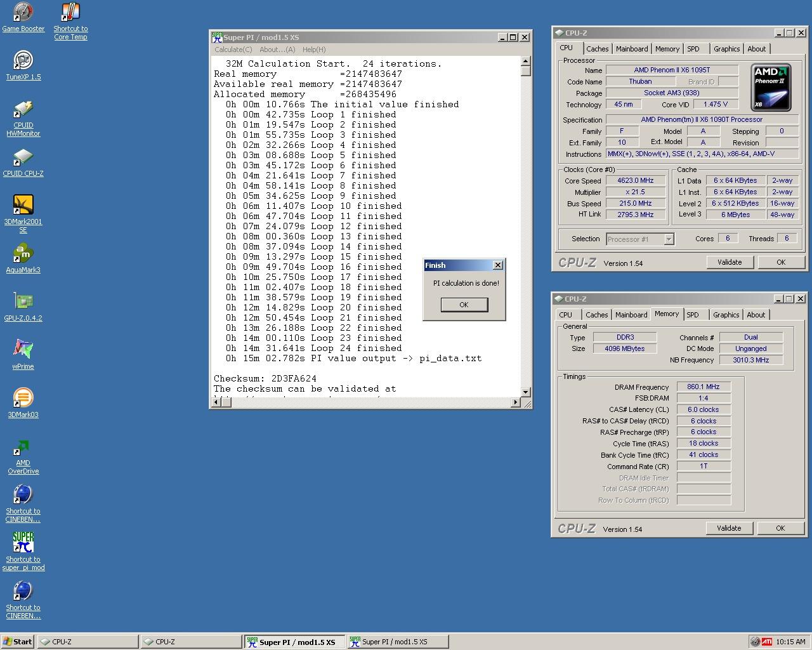This screenshot has width=812, height=650.
Task: Launch Shortcut to super_pi_mod icon
Action: pyautogui.click(x=23, y=552)
